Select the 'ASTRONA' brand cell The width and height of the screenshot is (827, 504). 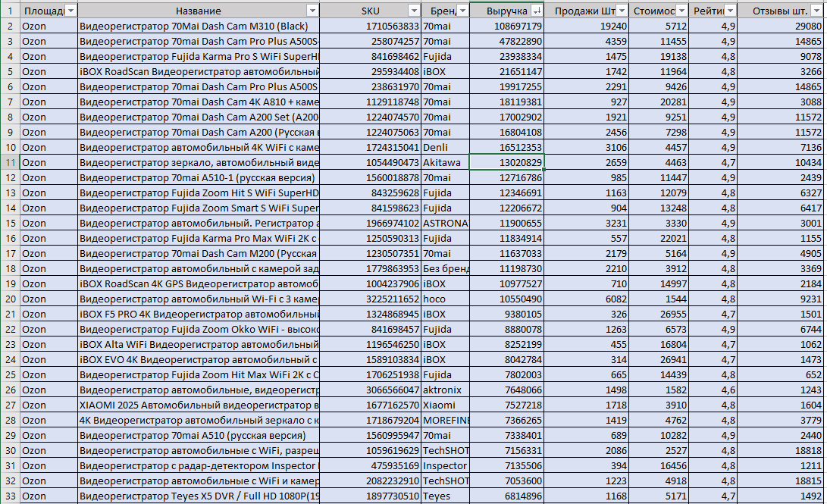pyautogui.click(x=445, y=223)
